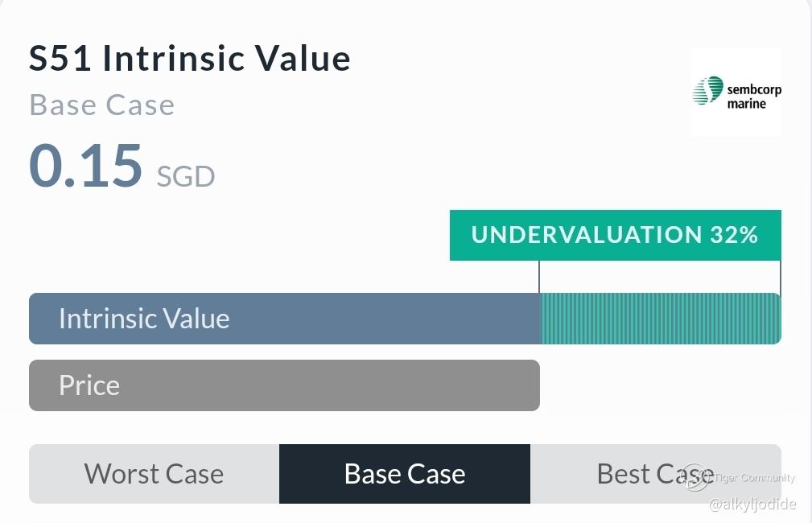Select the Worst Case tab
The height and width of the screenshot is (523, 812).
click(x=154, y=474)
